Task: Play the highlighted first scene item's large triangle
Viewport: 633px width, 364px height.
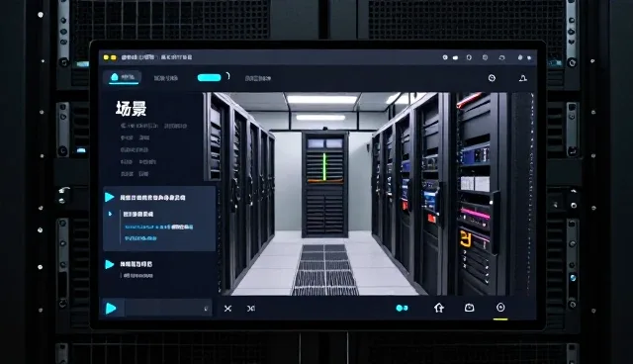Action: pos(110,197)
